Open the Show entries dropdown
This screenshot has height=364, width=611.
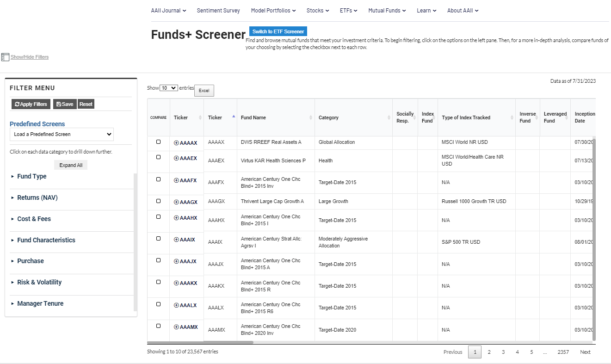pos(168,87)
